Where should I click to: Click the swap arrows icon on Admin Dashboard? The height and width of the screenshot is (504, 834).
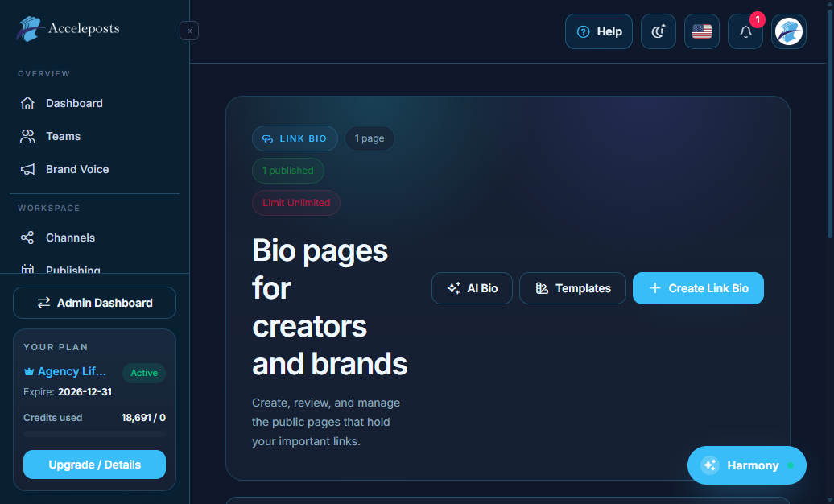(43, 303)
